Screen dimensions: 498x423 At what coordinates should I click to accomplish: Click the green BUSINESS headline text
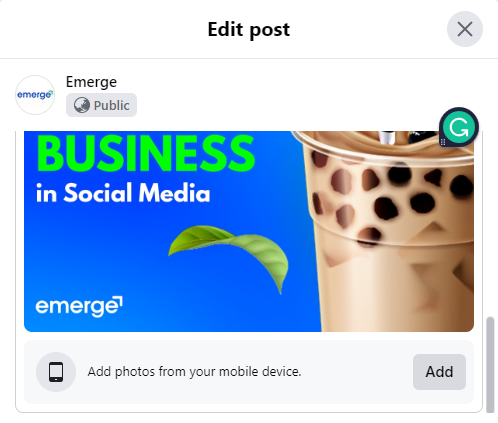click(x=146, y=153)
